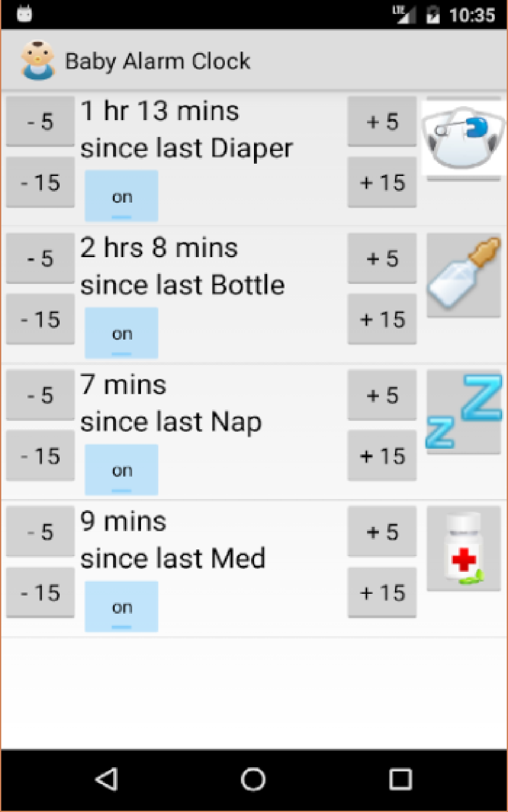Add 5 minutes to Med timer

tap(382, 532)
